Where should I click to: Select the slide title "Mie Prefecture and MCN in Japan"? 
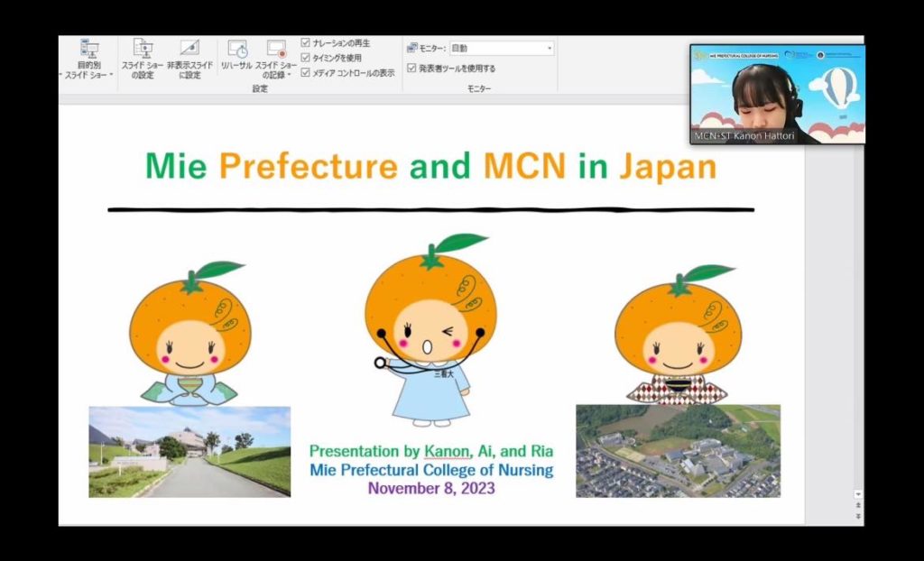pos(430,166)
